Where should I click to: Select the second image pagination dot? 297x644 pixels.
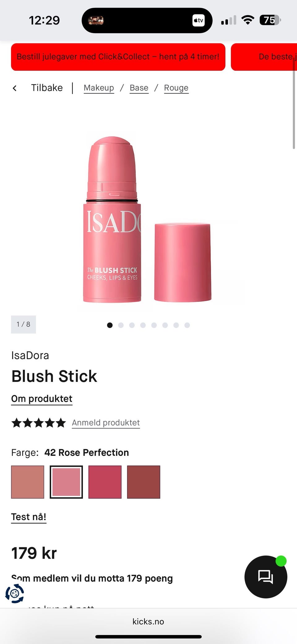(121, 325)
